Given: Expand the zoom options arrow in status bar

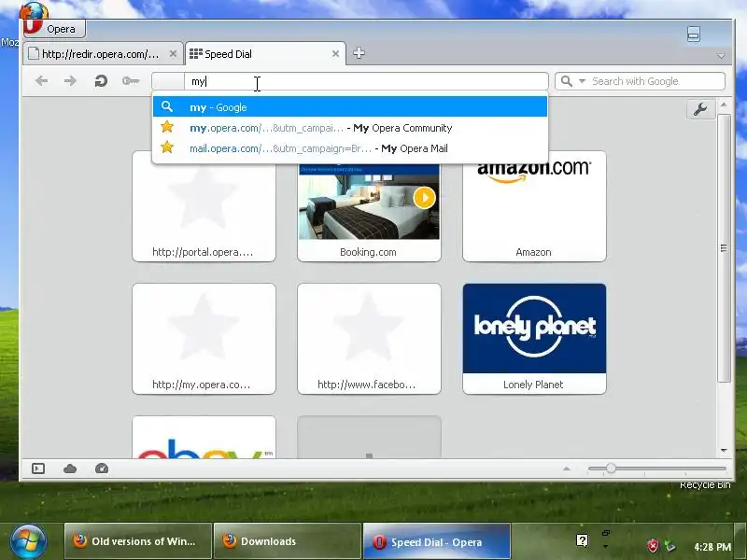Looking at the screenshot, I should pyautogui.click(x=567, y=469).
